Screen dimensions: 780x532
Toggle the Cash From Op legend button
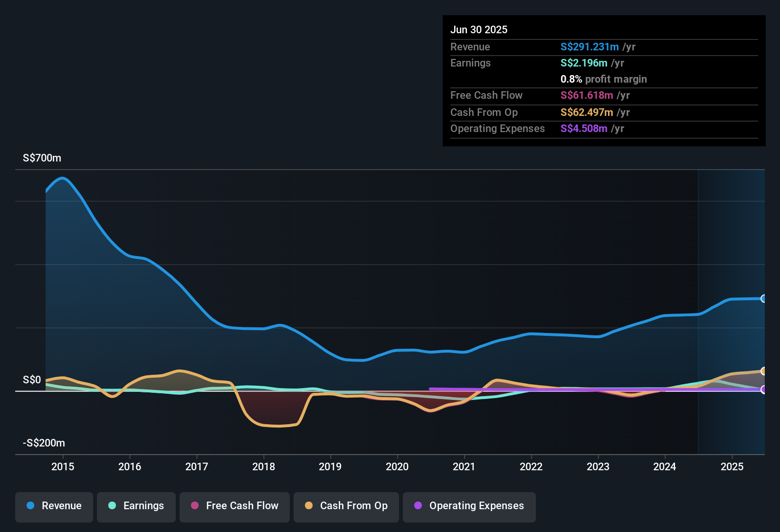(x=346, y=507)
